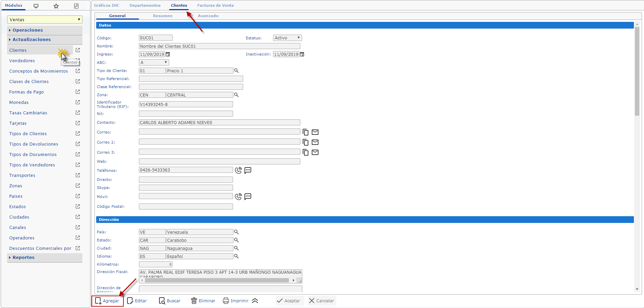Click the Imprimir button

click(236, 301)
